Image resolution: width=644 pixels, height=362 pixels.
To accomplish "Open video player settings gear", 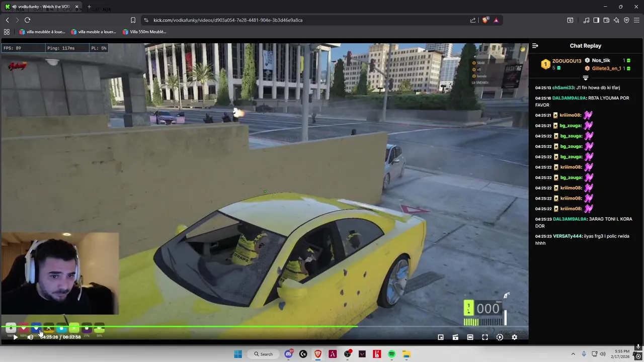I will point(514,337).
